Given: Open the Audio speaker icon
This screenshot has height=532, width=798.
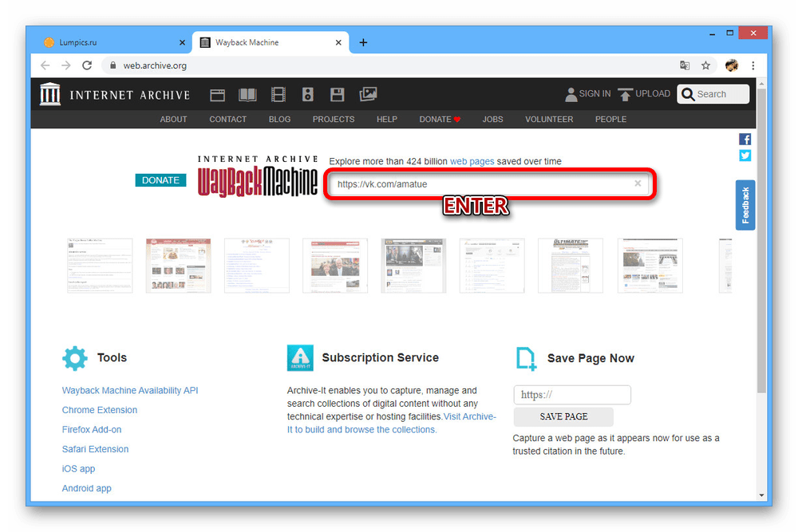Looking at the screenshot, I should pos(308,95).
